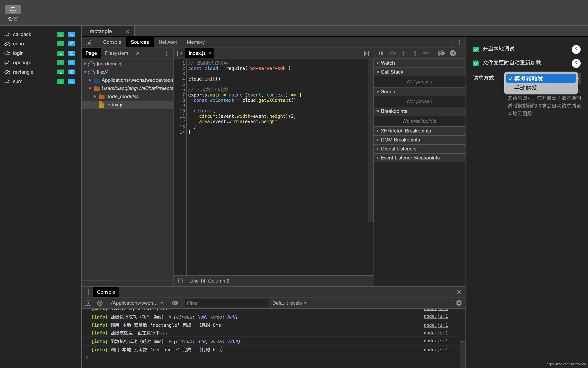Image resolution: width=588 pixels, height=368 pixels.
Task: Switch to the Console DevTools tab
Action: (x=112, y=42)
